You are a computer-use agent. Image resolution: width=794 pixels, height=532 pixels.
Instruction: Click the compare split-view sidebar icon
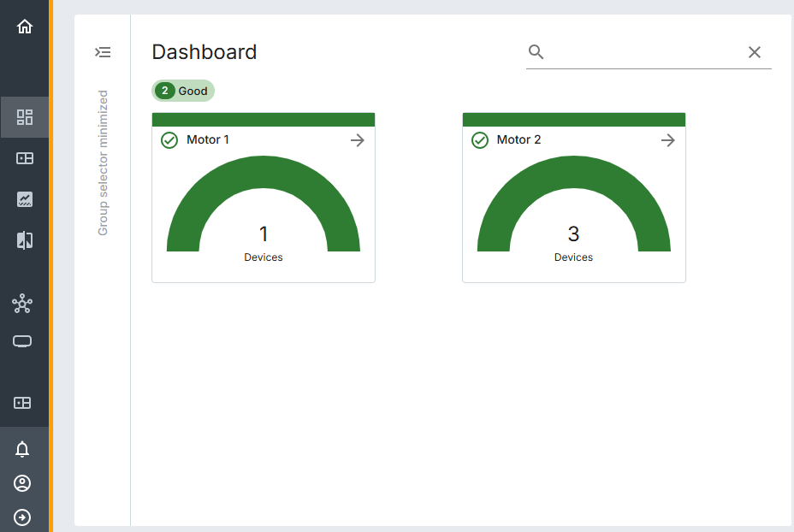[x=24, y=240]
